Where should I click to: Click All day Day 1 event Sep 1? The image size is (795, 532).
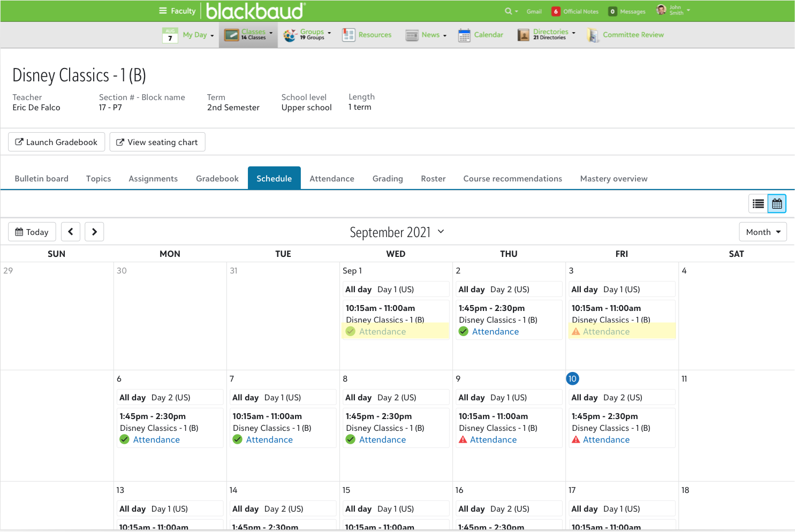point(396,289)
